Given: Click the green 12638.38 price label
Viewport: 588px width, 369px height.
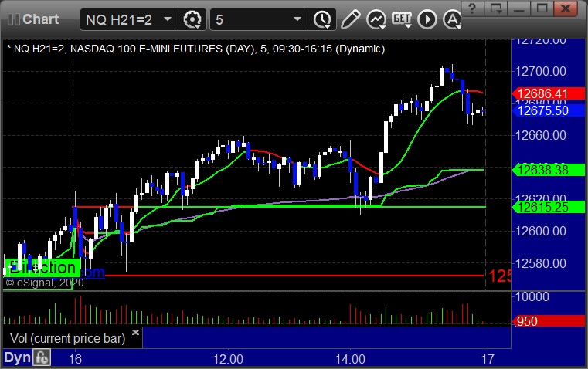Looking at the screenshot, I should (548, 170).
